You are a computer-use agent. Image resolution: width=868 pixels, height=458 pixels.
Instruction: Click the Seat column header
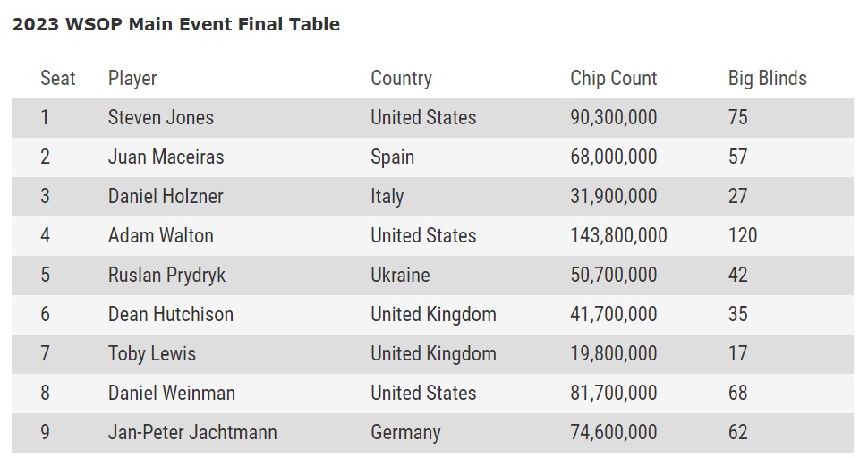pos(58,78)
